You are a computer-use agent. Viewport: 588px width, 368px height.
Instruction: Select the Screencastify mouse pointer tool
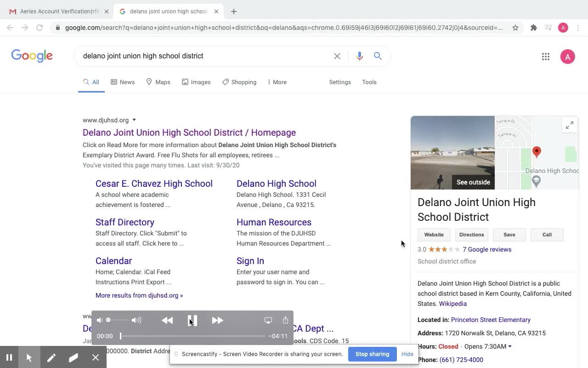pos(29,357)
